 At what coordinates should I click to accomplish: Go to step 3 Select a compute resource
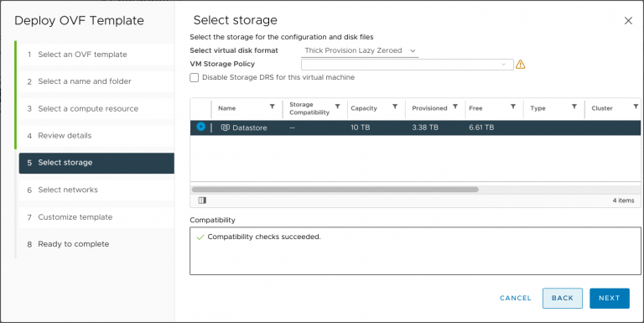pyautogui.click(x=96, y=108)
